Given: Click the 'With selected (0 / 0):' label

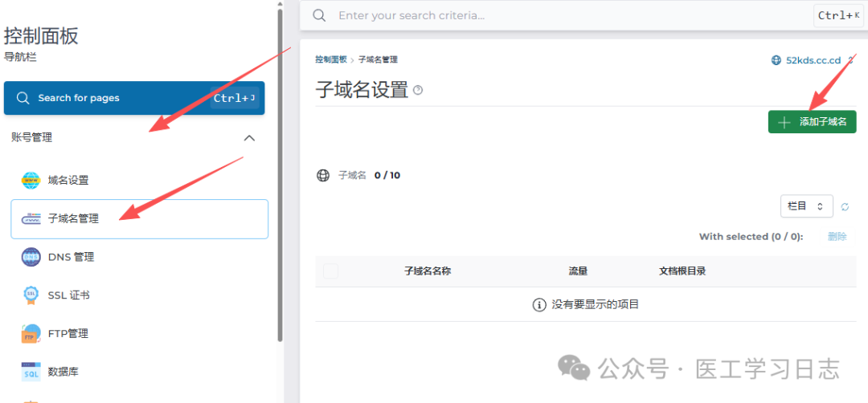Looking at the screenshot, I should click(x=751, y=237).
